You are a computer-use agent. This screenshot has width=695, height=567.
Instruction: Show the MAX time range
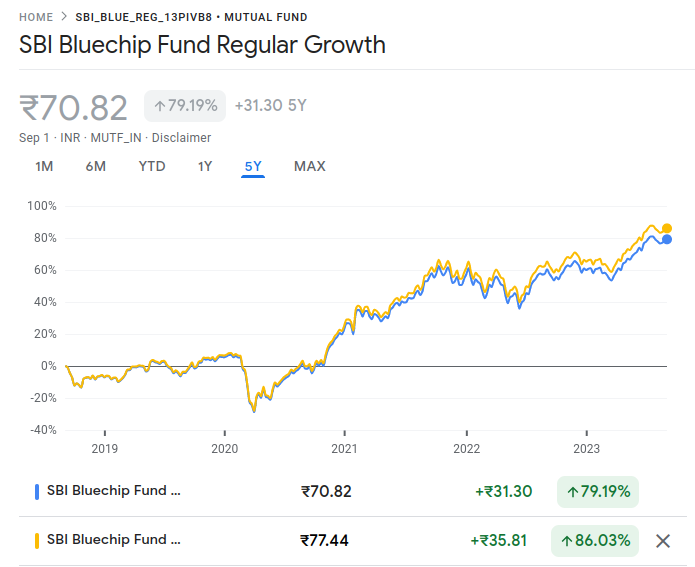click(310, 166)
